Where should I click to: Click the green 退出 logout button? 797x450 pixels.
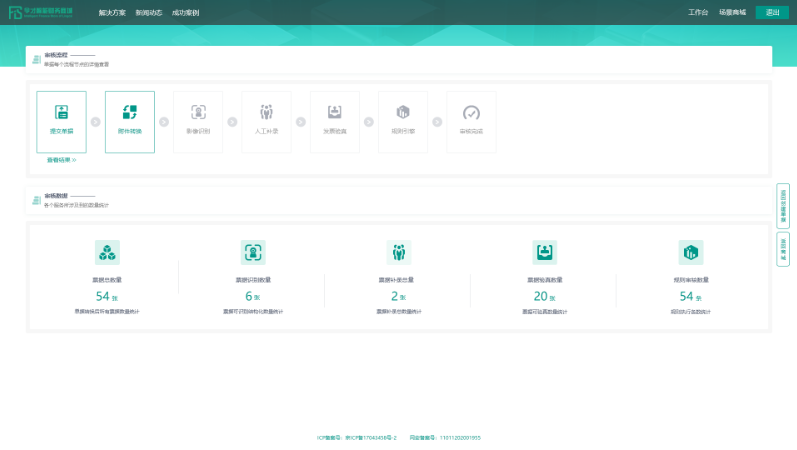tap(772, 12)
